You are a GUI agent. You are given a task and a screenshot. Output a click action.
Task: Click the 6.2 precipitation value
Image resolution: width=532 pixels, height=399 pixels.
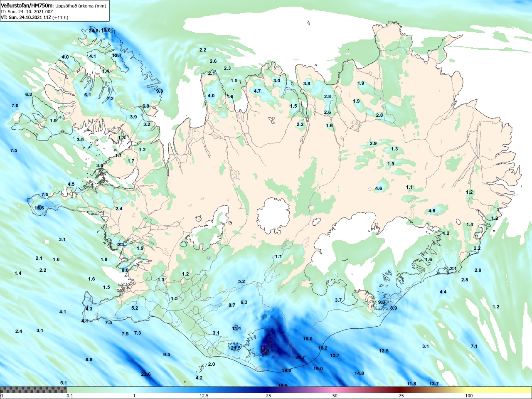pos(29,94)
